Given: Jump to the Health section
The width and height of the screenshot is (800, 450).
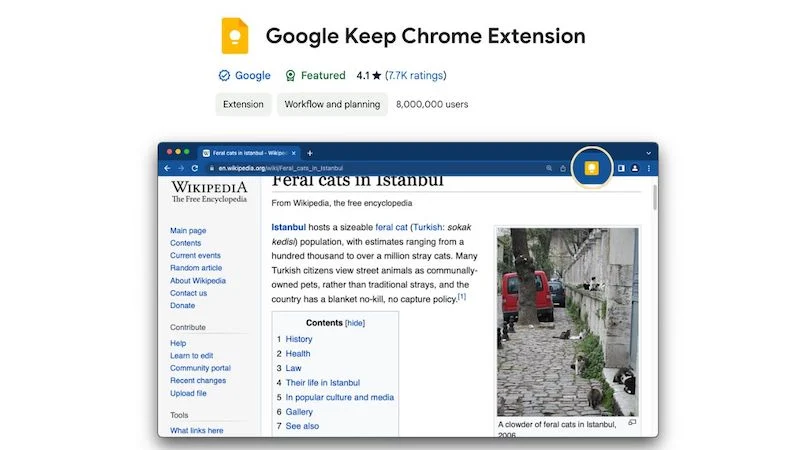Looking at the screenshot, I should point(297,354).
